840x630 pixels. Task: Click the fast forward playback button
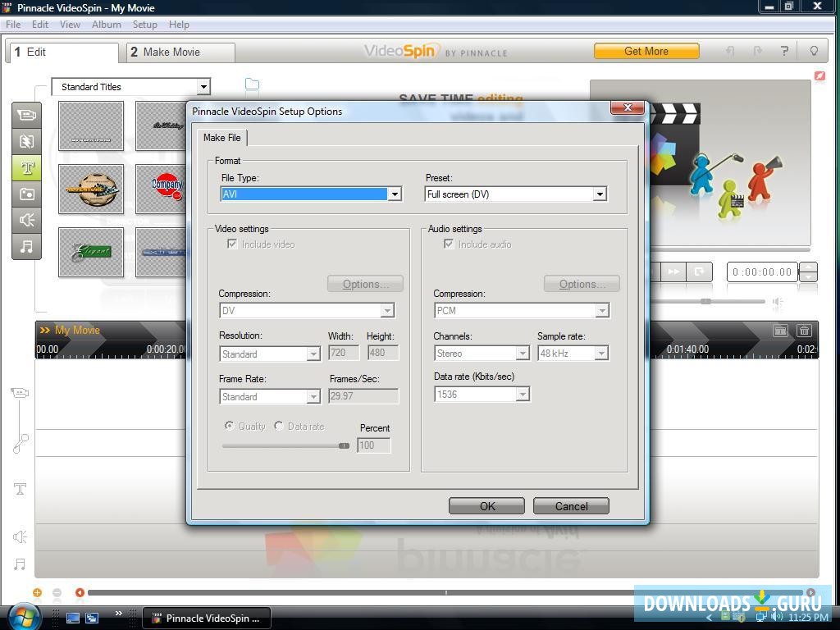tap(674, 272)
